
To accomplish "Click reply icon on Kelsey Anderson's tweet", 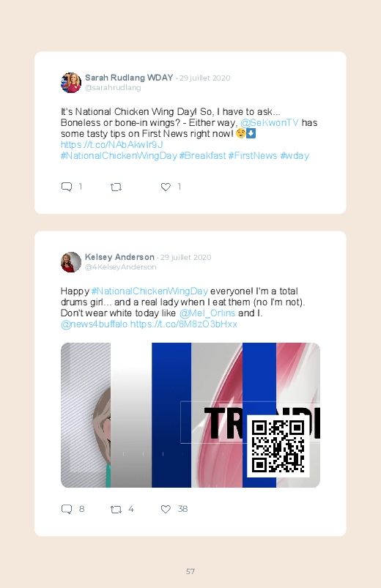I will (67, 509).
